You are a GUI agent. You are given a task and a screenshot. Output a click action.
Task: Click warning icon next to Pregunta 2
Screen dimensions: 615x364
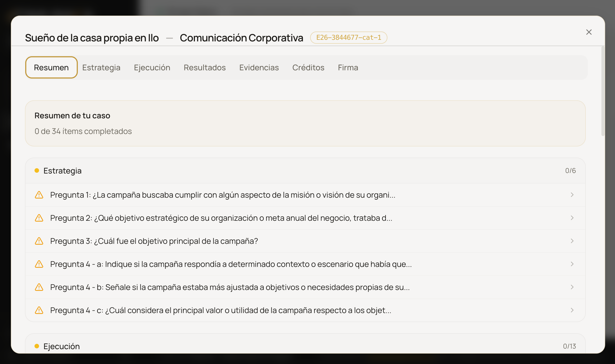pos(39,218)
